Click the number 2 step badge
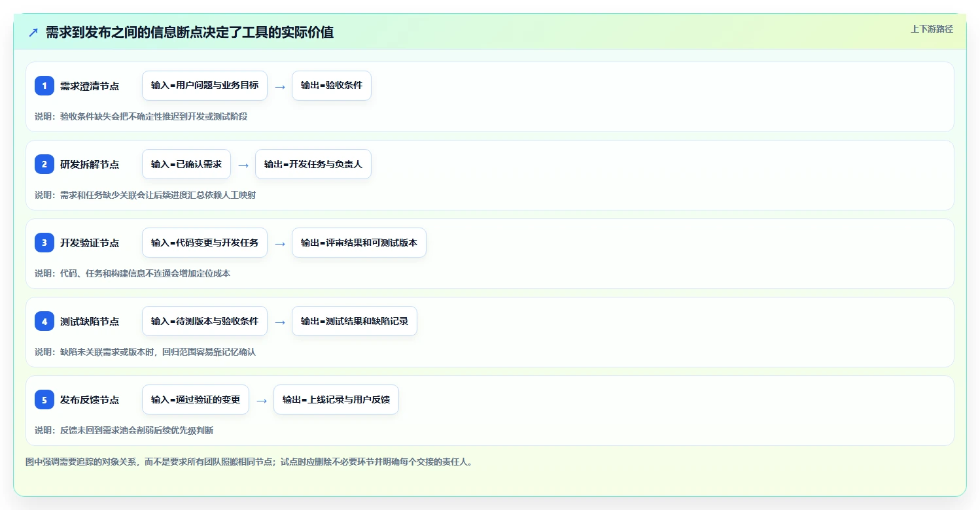 (44, 164)
